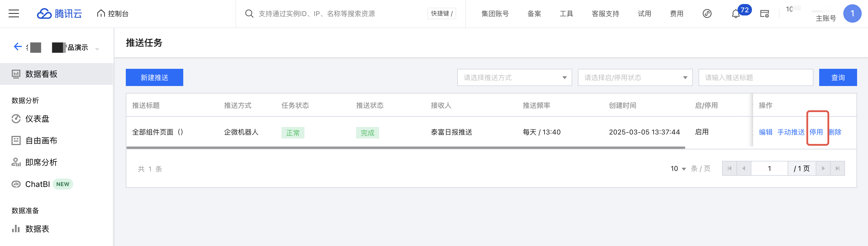Click the back arrow in sidebar

click(18, 46)
